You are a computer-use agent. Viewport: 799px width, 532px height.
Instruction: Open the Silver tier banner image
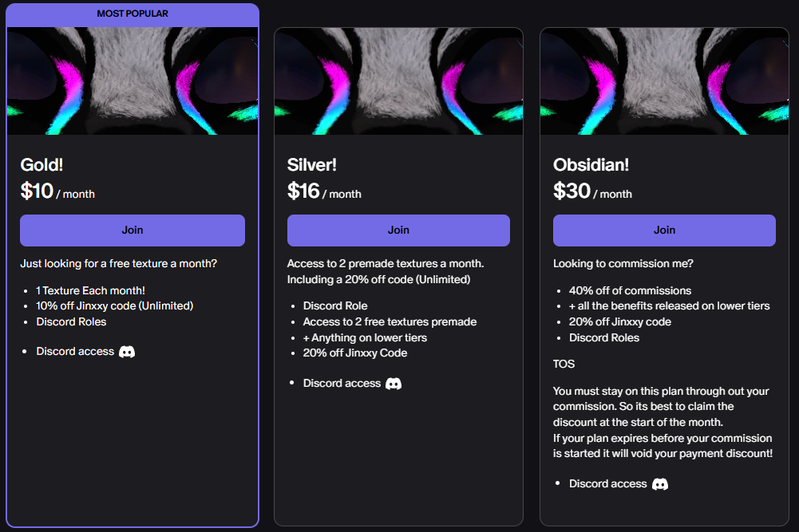point(398,81)
